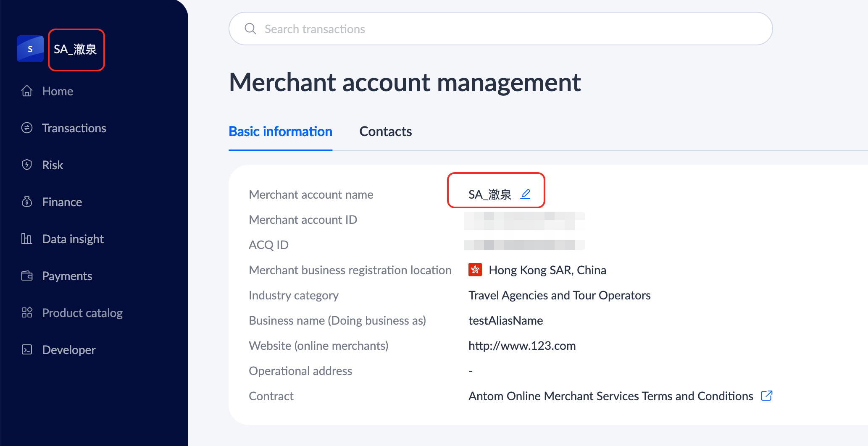
Task: Click the Product catalog grid icon
Action: coord(27,313)
